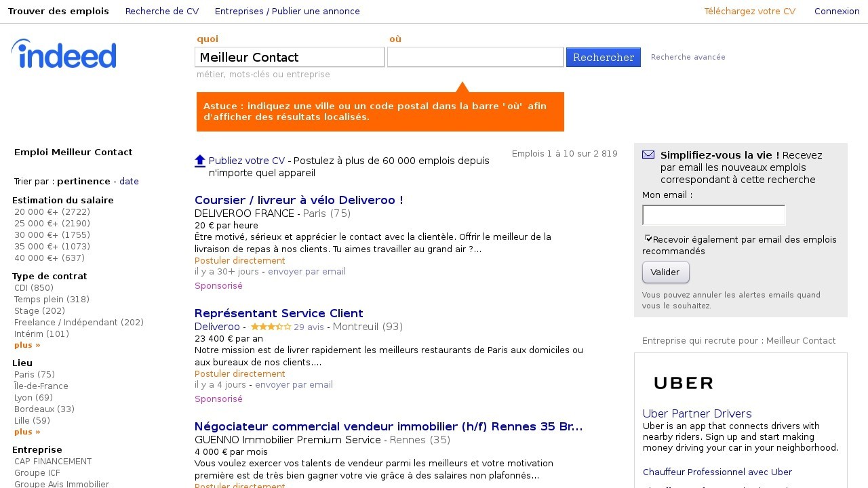The image size is (868, 488).
Task: Filter location by Paris (75)
Action: [35, 375]
